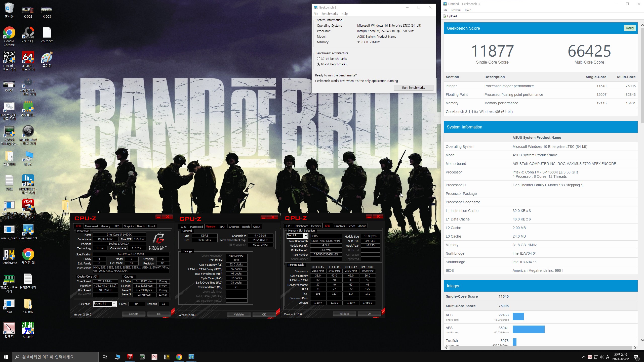Switch to About tab in third CPU-Z

click(362, 226)
